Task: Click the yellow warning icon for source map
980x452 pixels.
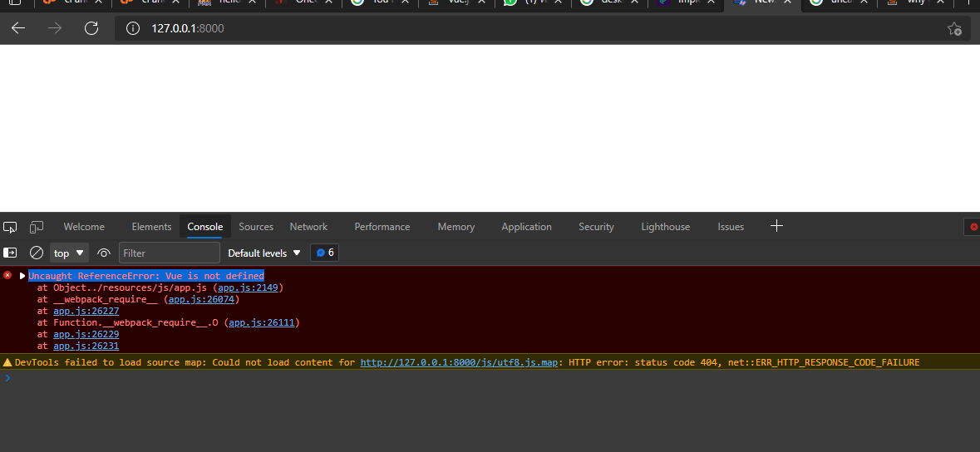Action: click(x=7, y=362)
